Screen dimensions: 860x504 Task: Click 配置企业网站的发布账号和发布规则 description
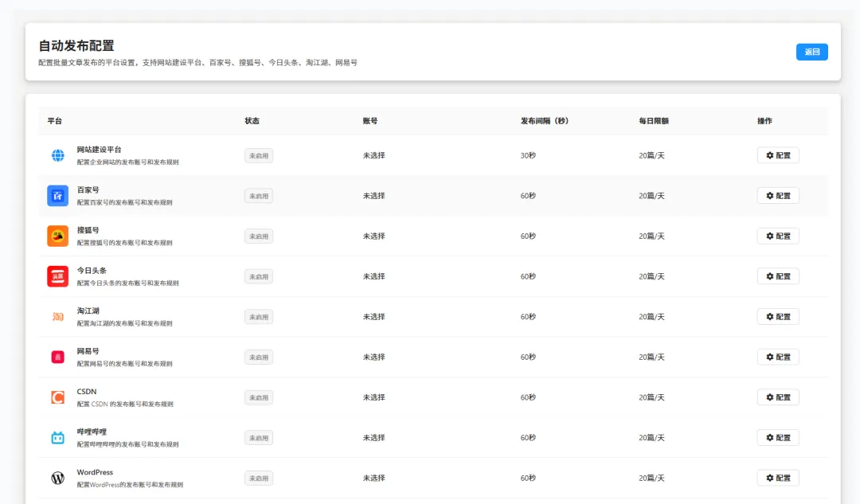click(x=127, y=162)
